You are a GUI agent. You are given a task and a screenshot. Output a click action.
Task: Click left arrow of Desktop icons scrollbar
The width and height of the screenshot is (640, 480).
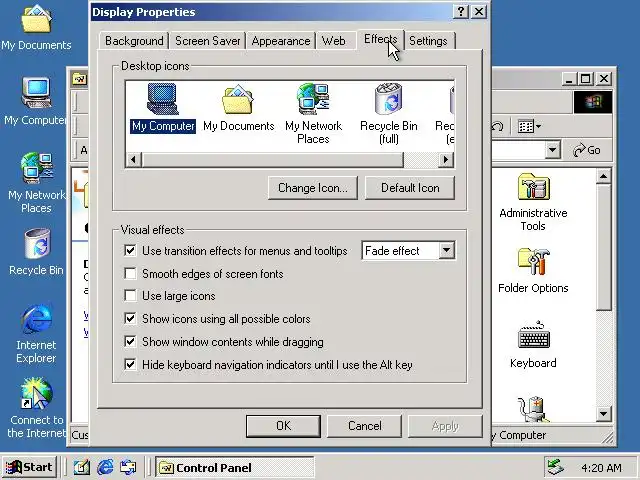tap(133, 159)
